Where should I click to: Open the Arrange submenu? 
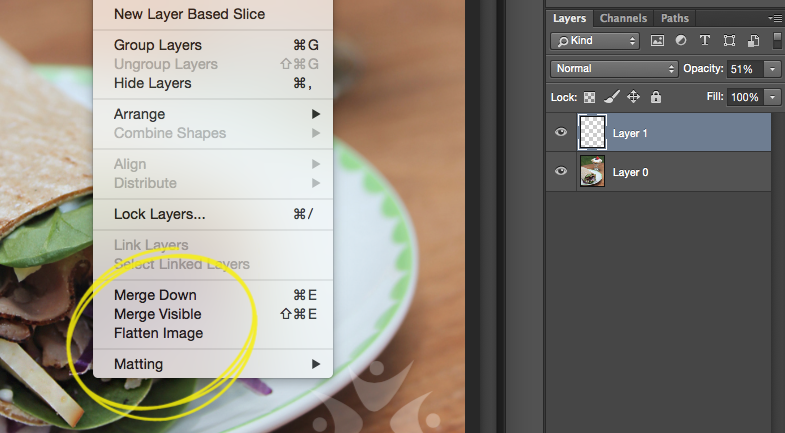coord(213,114)
